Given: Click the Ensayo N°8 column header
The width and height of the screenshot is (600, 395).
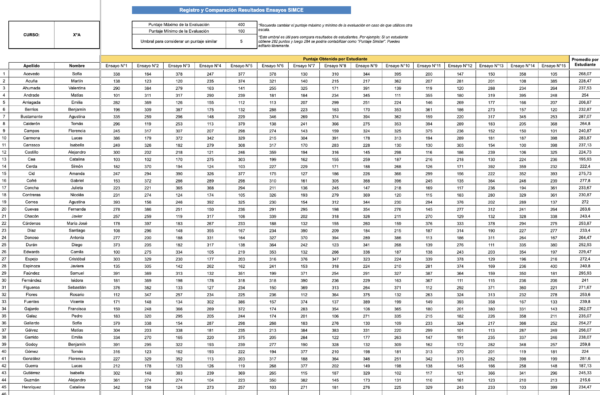Looking at the screenshot, I should point(335,66).
